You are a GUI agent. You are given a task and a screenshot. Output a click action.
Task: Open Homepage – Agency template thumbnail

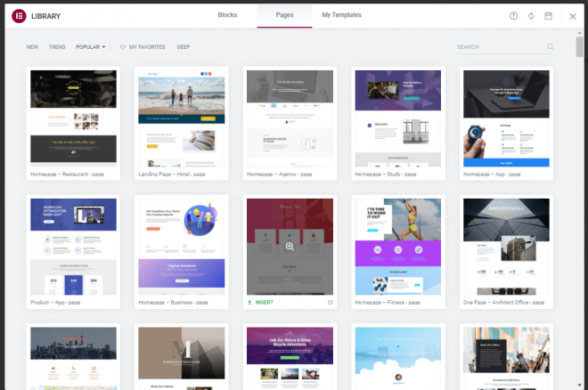click(x=290, y=118)
